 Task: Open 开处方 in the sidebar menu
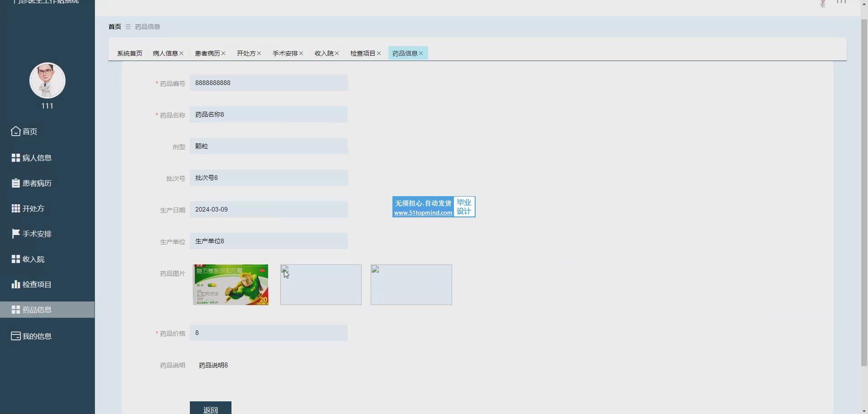(47, 208)
